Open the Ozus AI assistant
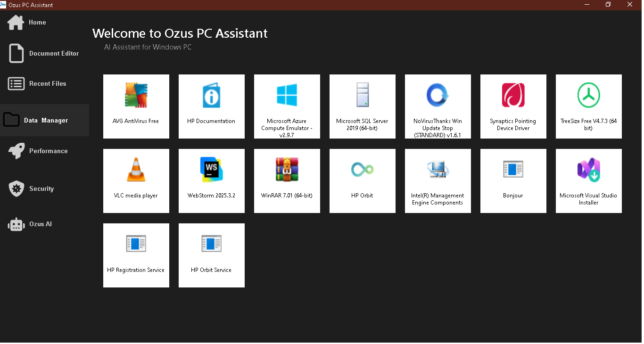Image resolution: width=644 pixels, height=344 pixels. coord(45,224)
